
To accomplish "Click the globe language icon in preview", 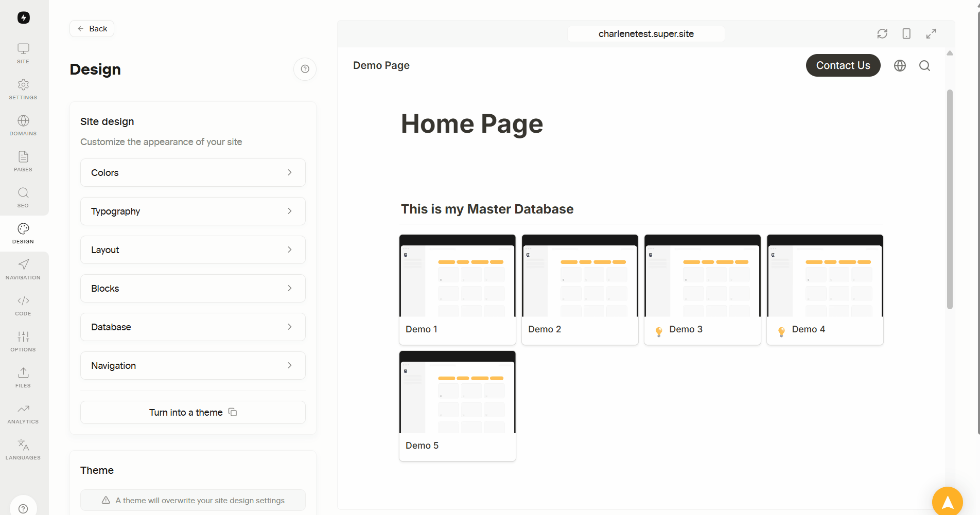I will click(900, 65).
